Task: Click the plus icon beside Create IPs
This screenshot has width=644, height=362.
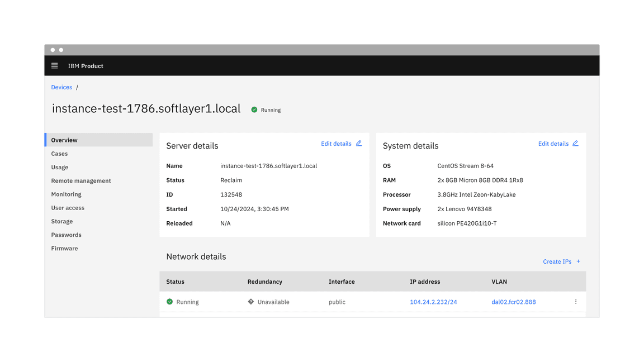Action: click(579, 261)
